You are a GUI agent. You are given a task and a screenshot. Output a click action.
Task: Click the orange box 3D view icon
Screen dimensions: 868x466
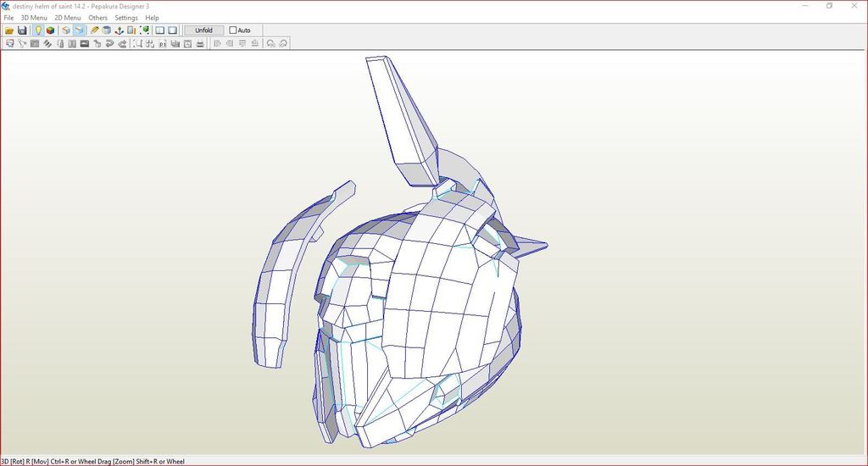(66, 31)
